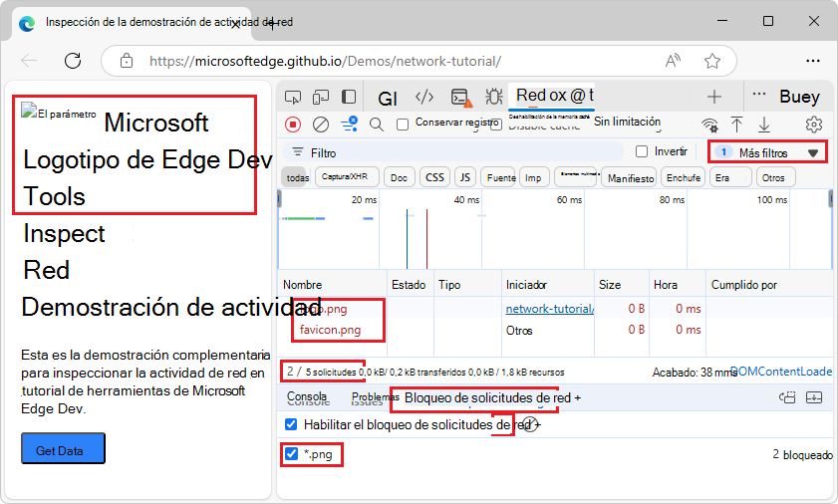Open a new browser tab

272,24
